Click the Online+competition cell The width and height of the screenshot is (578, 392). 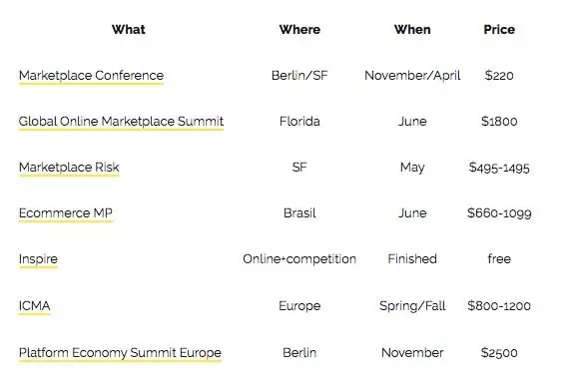(299, 259)
